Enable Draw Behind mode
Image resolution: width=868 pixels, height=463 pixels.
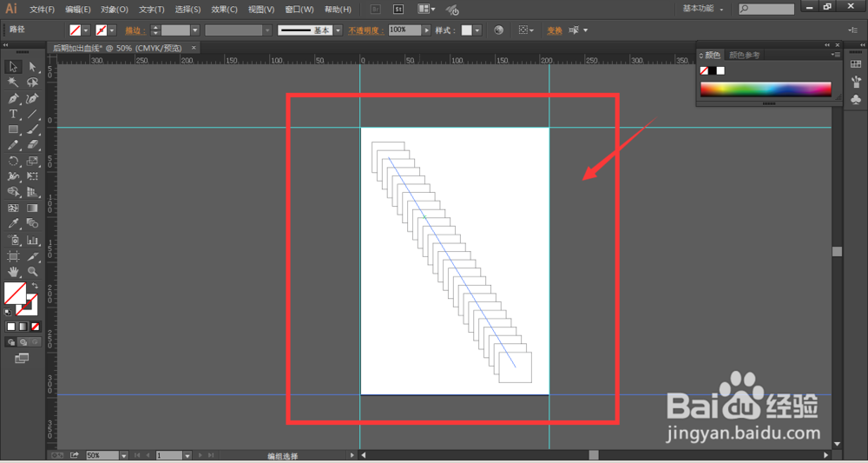23,342
